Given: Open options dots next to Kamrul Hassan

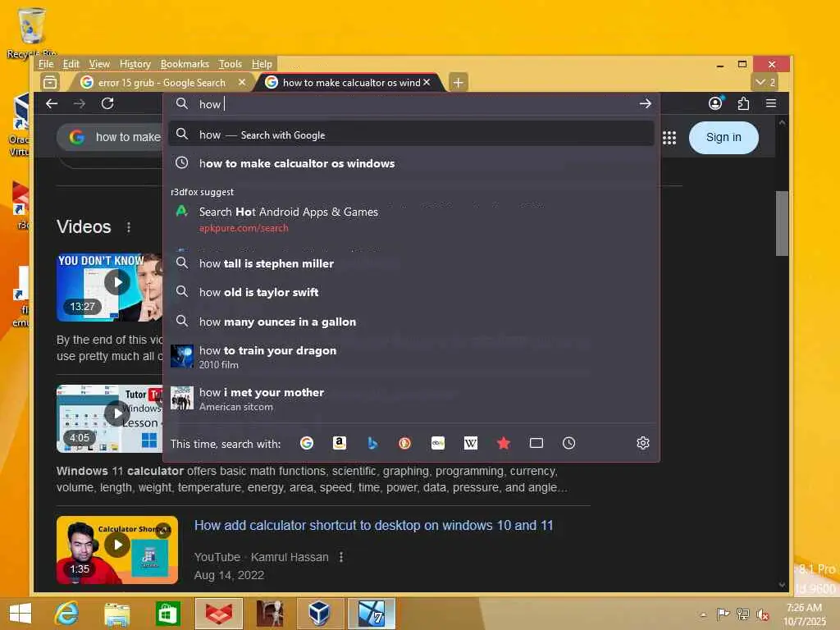Looking at the screenshot, I should (341, 557).
